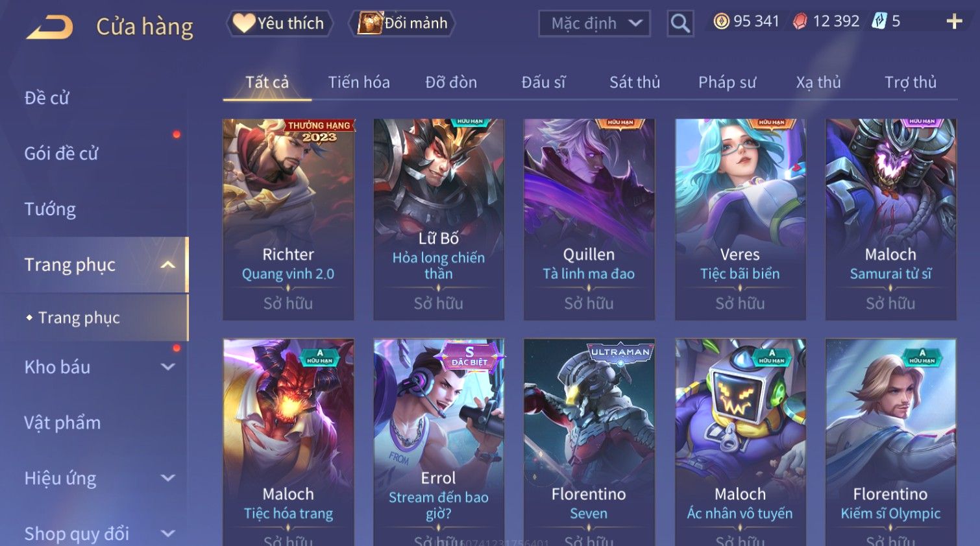The image size is (980, 546).
Task: Collapse the Trang phục sidebar section
Action: coord(168,265)
